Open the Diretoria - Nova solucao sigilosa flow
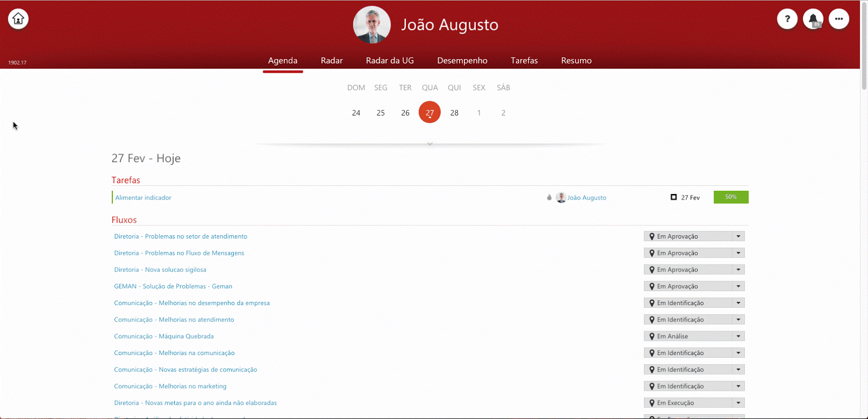This screenshot has width=868, height=419. click(x=160, y=270)
